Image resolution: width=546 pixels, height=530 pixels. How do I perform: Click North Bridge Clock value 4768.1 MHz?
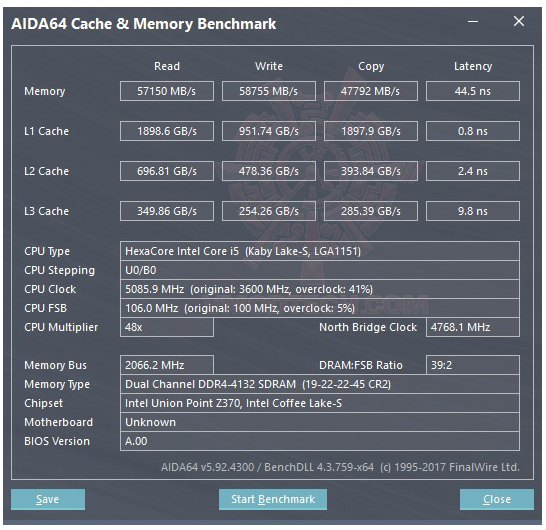tap(473, 327)
